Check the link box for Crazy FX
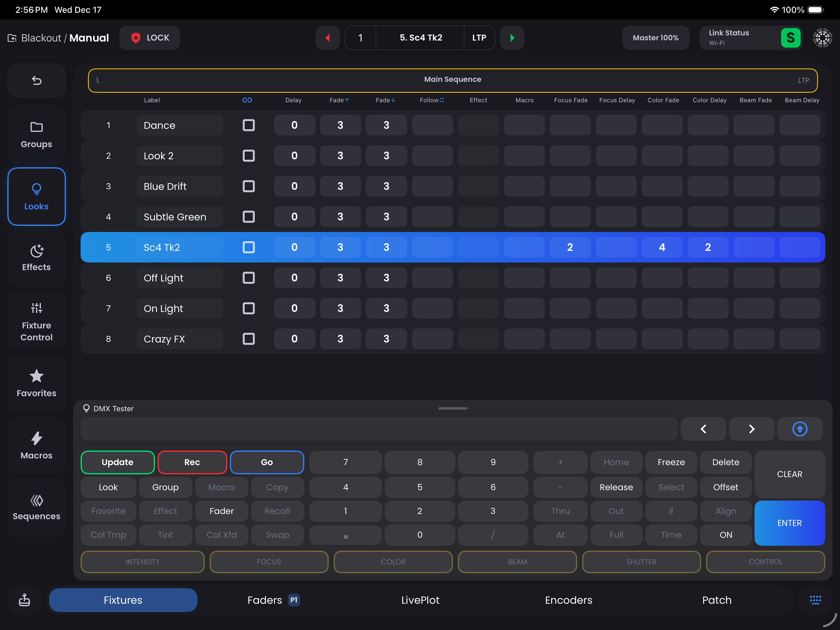Image resolution: width=840 pixels, height=630 pixels. tap(248, 339)
